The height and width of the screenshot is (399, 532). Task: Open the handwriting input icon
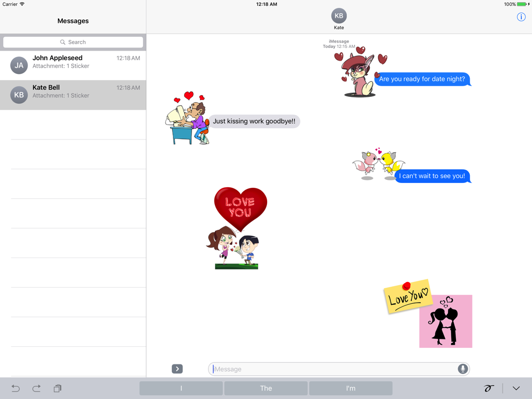pyautogui.click(x=488, y=388)
